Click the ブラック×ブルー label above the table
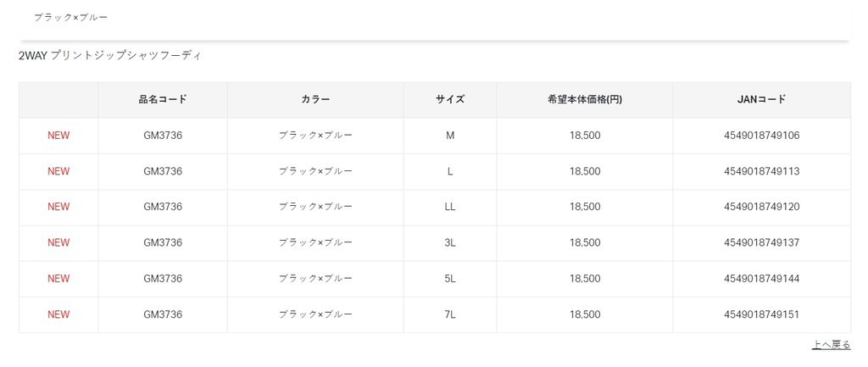868x367 pixels. coord(70,17)
